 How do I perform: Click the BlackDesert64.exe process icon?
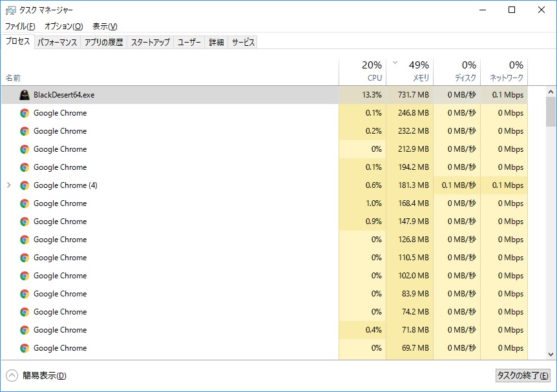tap(25, 95)
